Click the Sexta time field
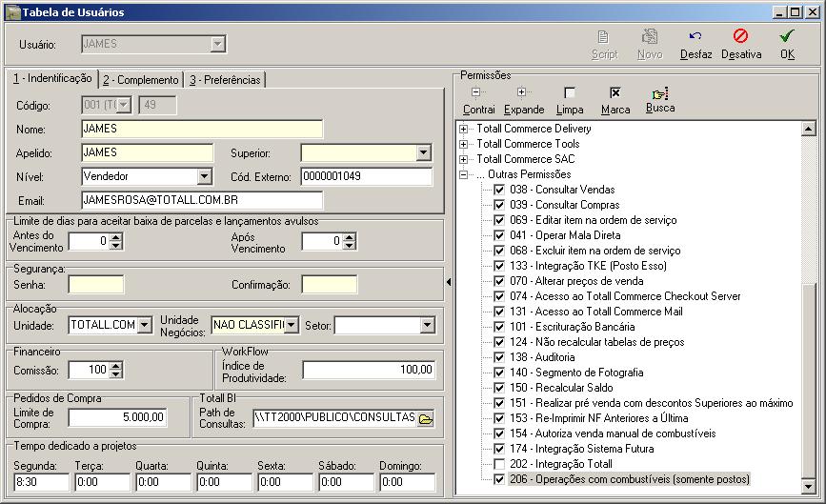 [x=286, y=482]
